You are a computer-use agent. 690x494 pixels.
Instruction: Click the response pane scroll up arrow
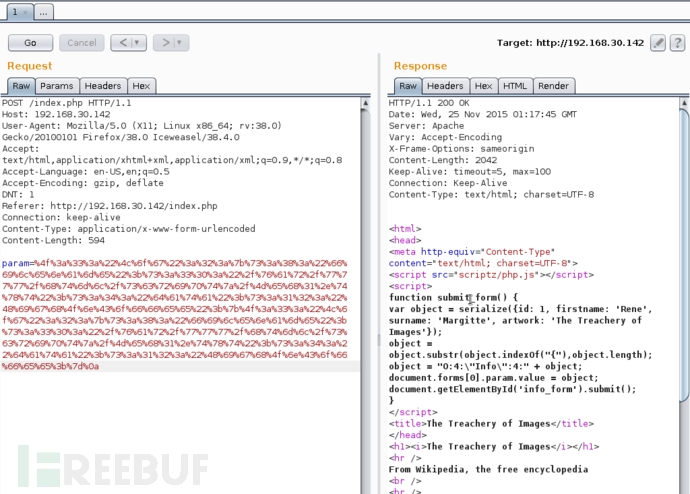[x=684, y=103]
